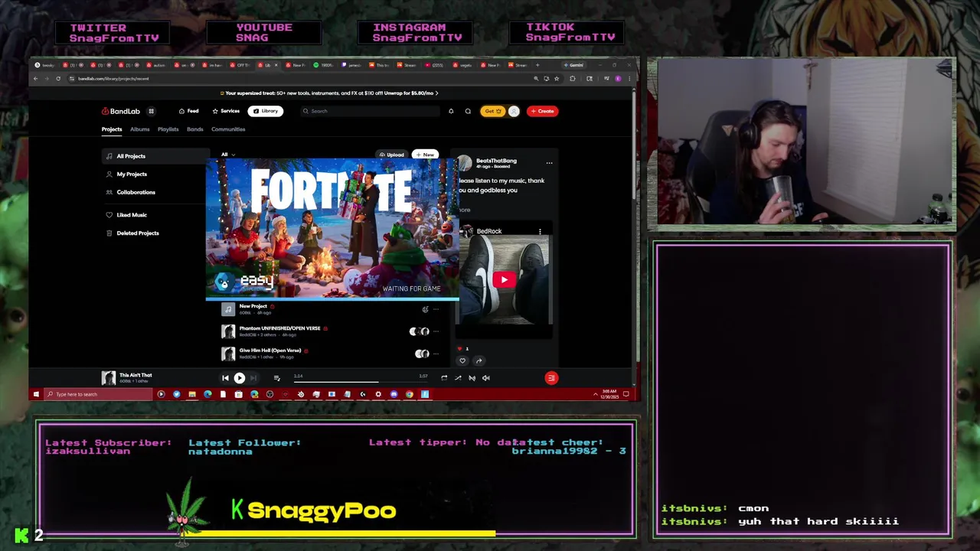
Task: Toggle shuffle in the player
Action: [x=458, y=378]
